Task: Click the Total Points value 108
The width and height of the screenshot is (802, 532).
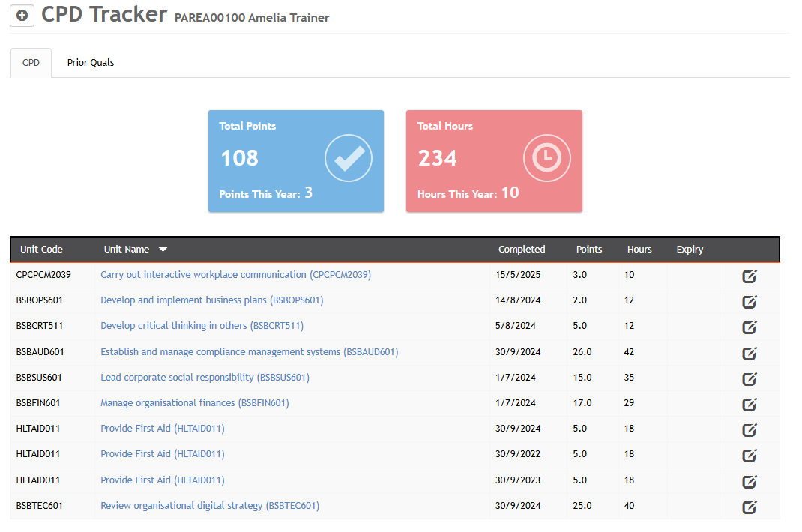Action: 239,157
